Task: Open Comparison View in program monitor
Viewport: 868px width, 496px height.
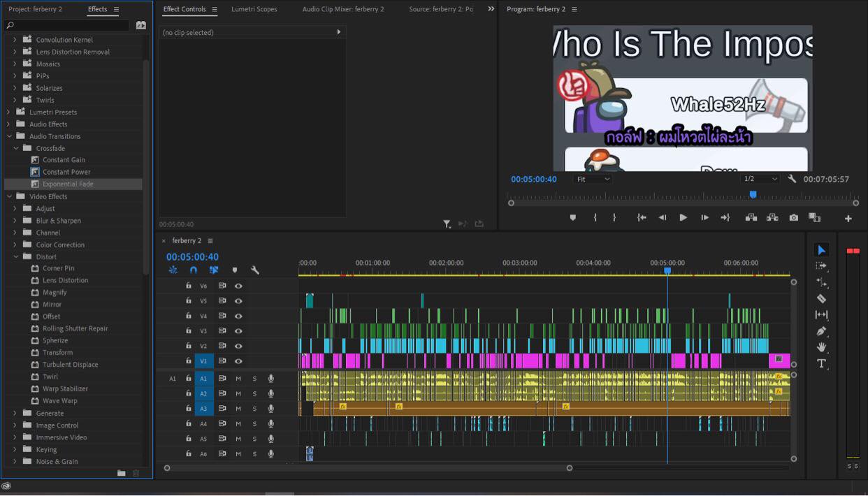Action: click(x=814, y=218)
